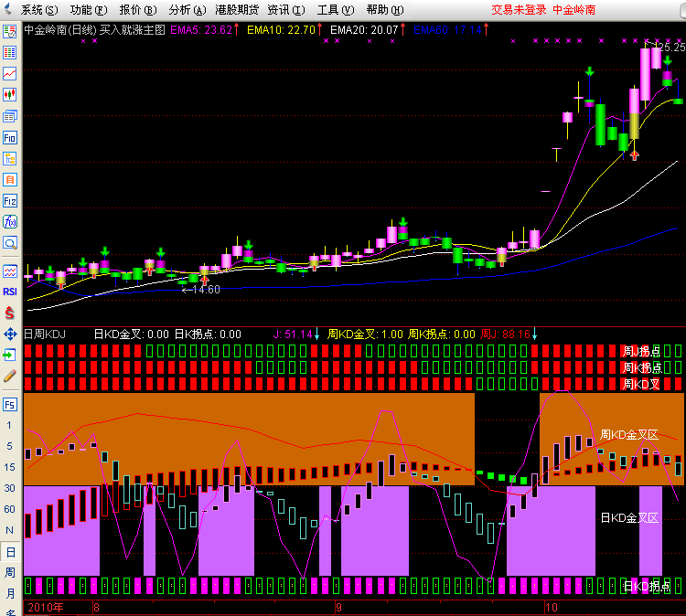686x616 pixels.
Task: Click the 日KD金叉区 zone label
Action: (628, 518)
